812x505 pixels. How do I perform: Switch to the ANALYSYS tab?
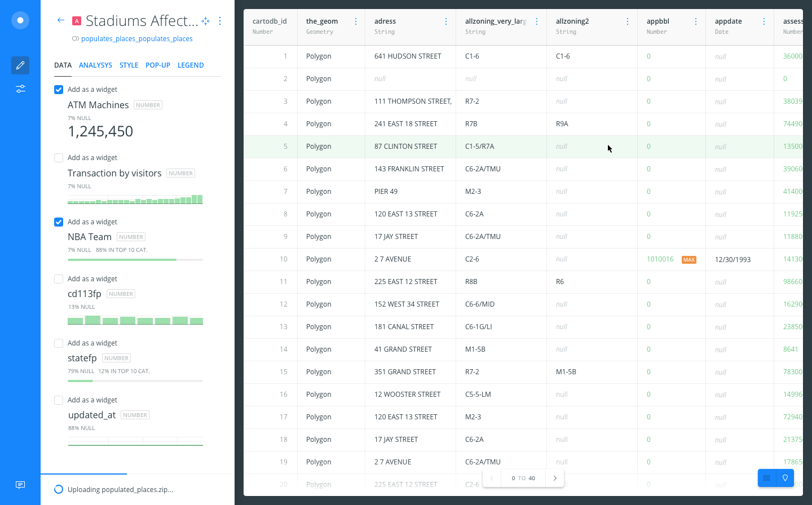point(95,65)
